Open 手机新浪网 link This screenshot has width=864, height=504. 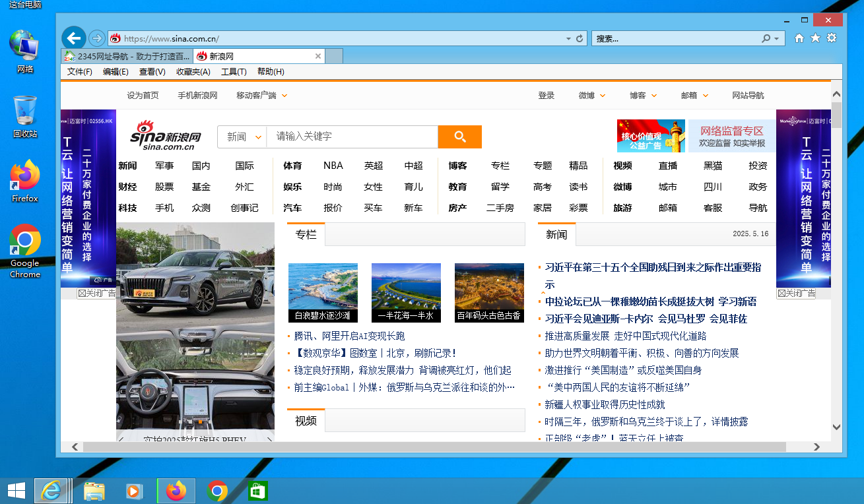click(x=197, y=96)
